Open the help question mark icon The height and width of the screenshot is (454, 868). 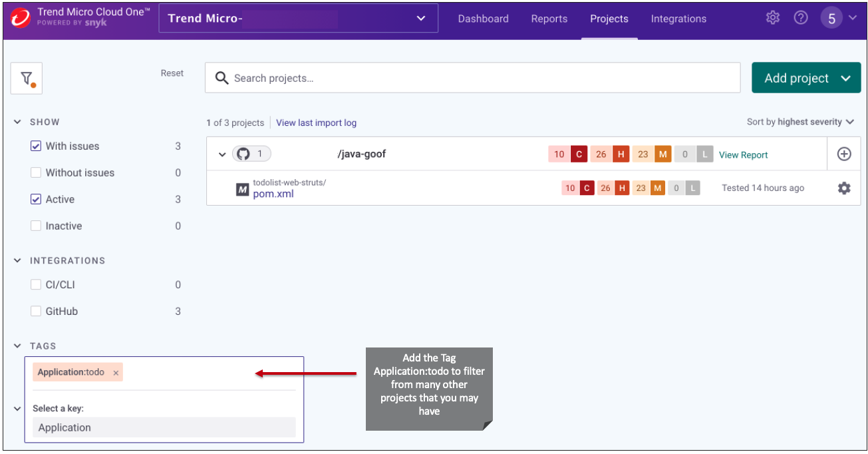click(x=801, y=18)
